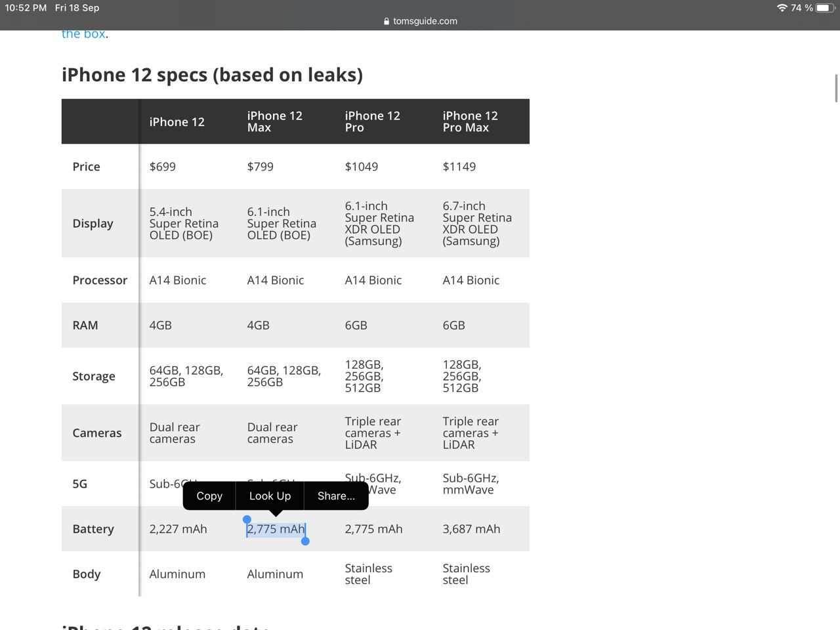Tap the 3,687 mAh battery cell
Image resolution: width=840 pixels, height=630 pixels.
(472, 529)
